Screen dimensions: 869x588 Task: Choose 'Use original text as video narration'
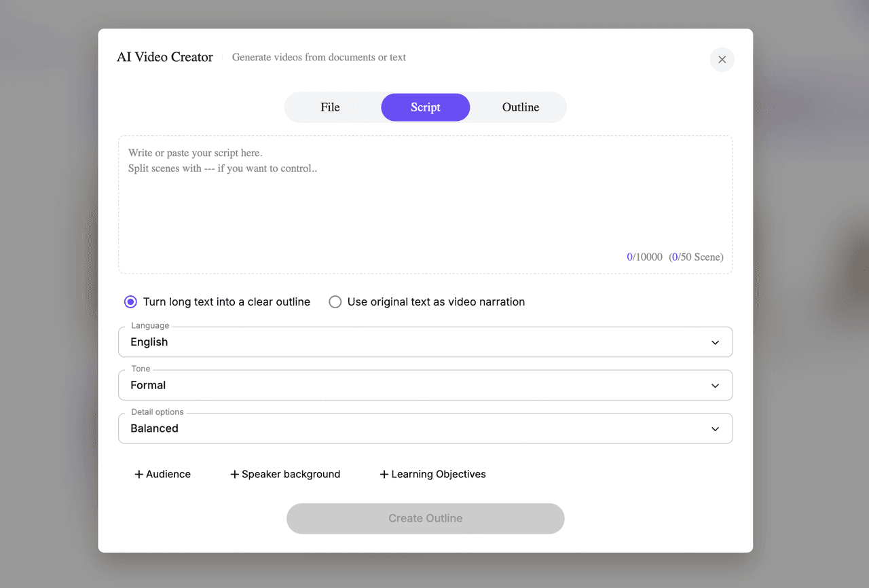[x=335, y=302]
